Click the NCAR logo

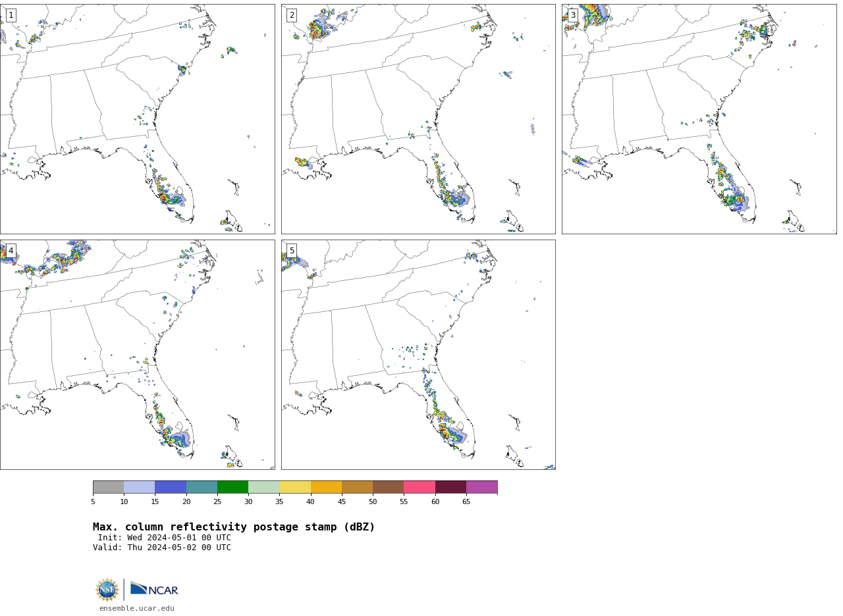(154, 589)
